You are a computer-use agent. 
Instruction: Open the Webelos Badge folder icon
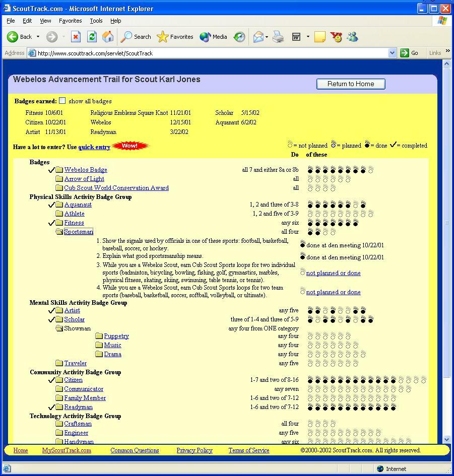59,170
